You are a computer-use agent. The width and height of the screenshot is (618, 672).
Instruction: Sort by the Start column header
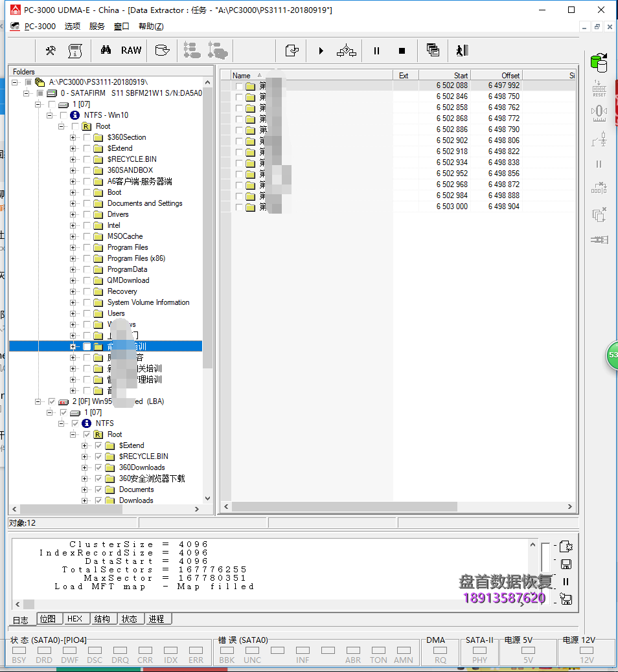(x=444, y=76)
